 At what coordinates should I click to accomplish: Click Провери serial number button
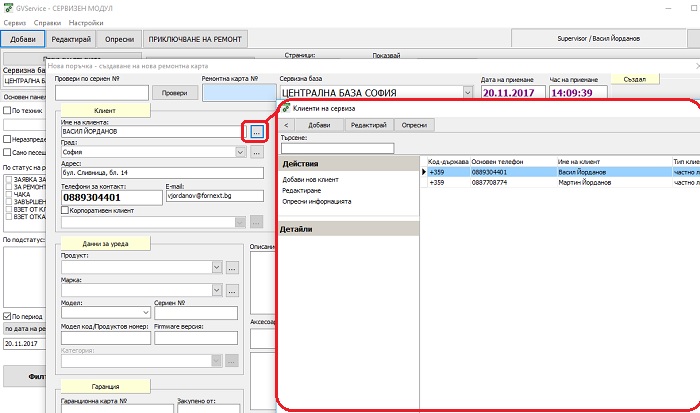(x=175, y=93)
